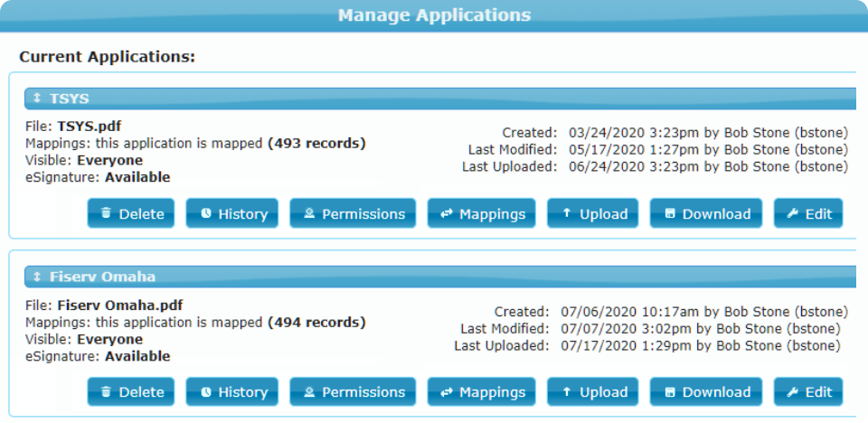Upload a new Fiserv Omaha file
The image size is (868, 423).
click(593, 392)
